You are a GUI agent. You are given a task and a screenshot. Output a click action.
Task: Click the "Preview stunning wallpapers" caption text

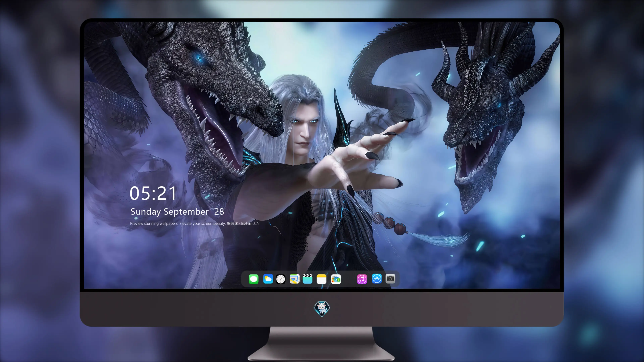click(x=195, y=223)
